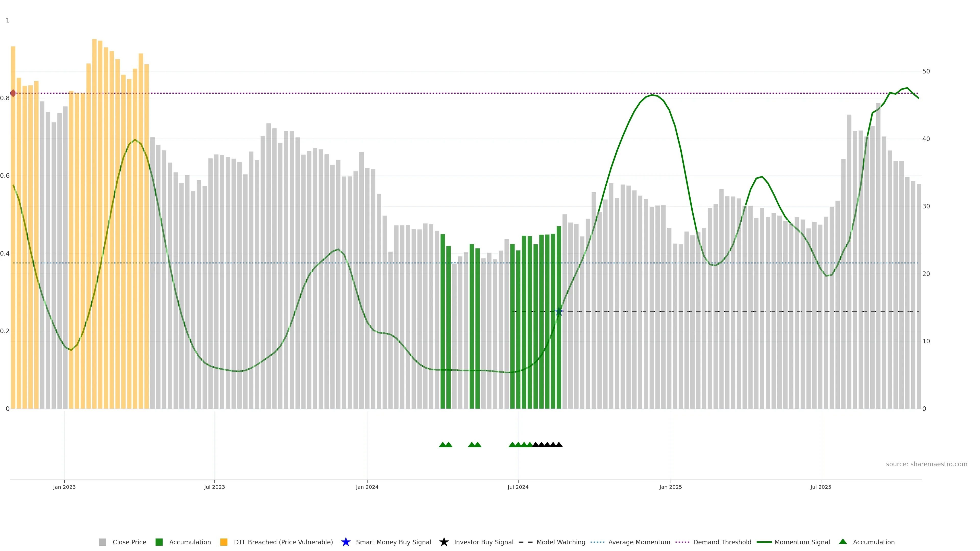Click the green Accumulation square legend icon
Screen dimensions: 980x551
[x=159, y=542]
